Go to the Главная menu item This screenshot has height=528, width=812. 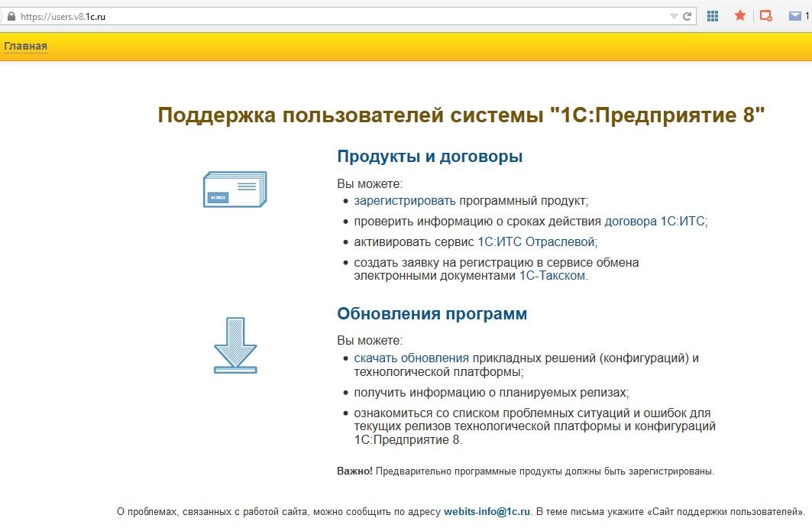coord(25,47)
